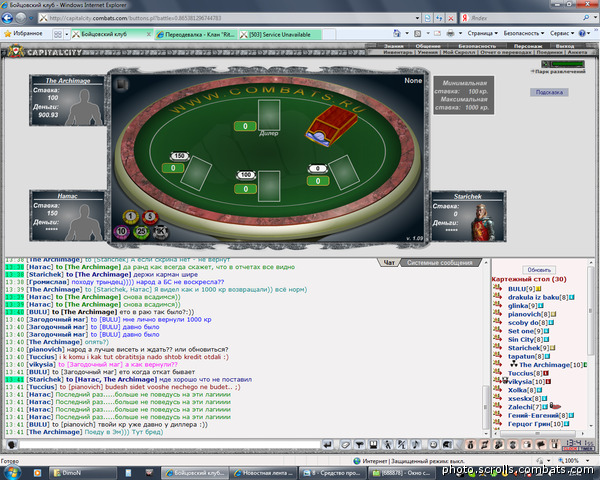
Task: Open the Персонаж game menu
Action: (528, 46)
